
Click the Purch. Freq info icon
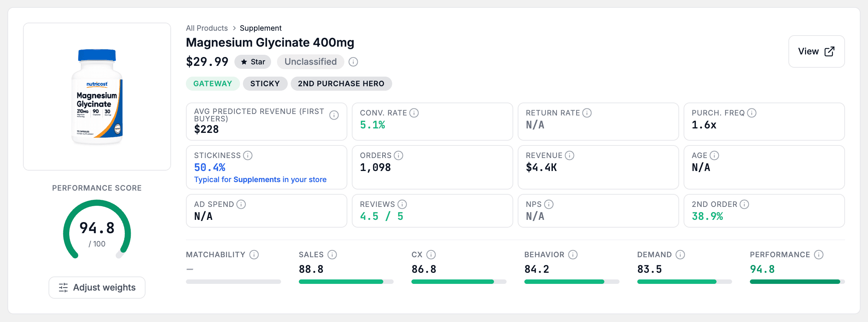tap(752, 113)
